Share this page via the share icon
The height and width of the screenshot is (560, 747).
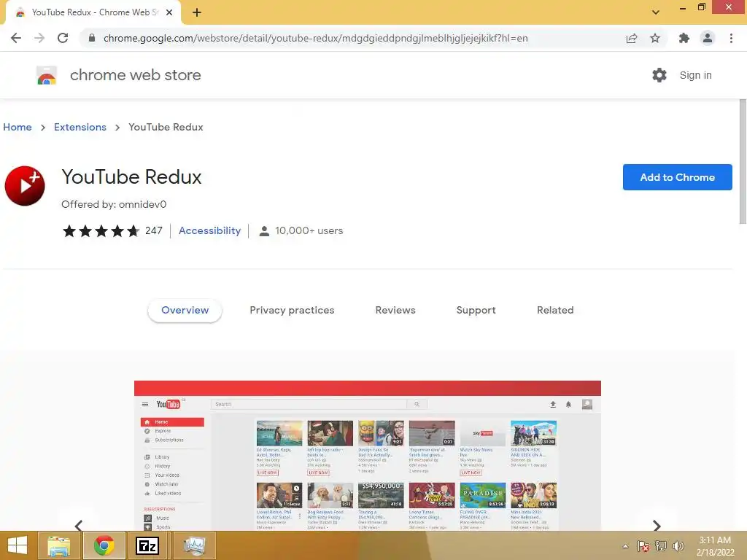(x=632, y=38)
